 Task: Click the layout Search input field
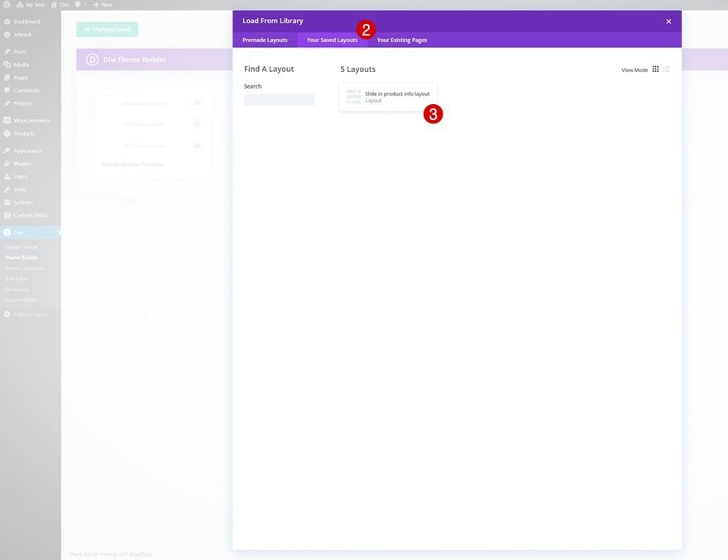[279, 99]
